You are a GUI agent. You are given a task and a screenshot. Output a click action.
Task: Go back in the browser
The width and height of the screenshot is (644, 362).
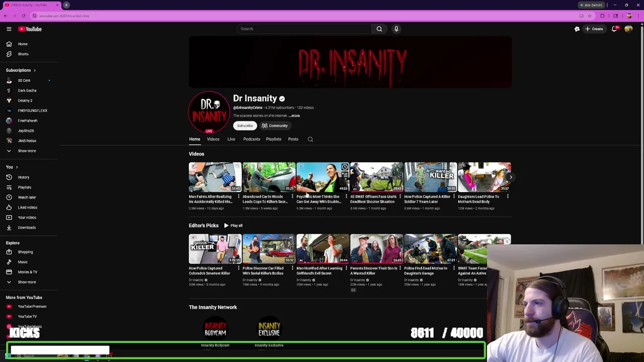coord(6,16)
